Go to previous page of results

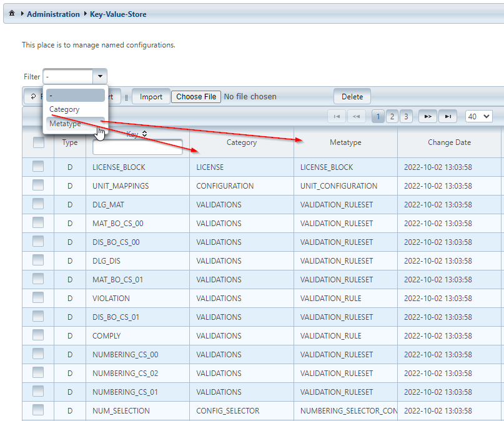(357, 116)
